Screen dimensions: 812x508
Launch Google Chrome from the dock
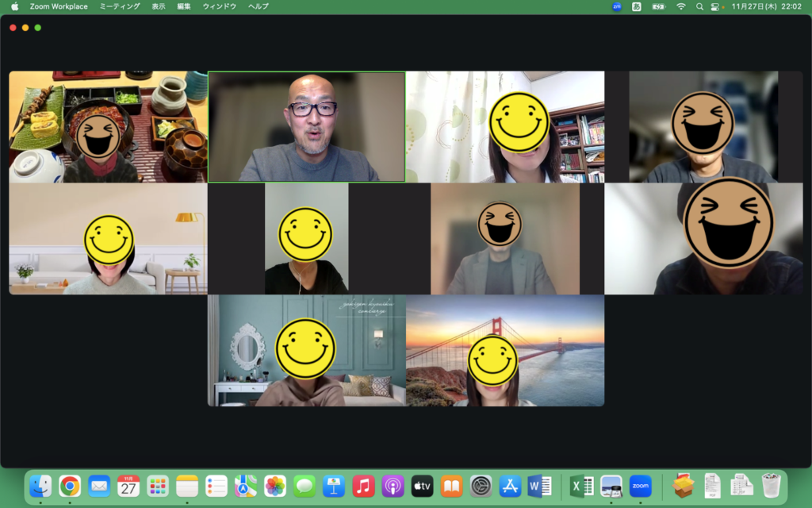pos(70,486)
